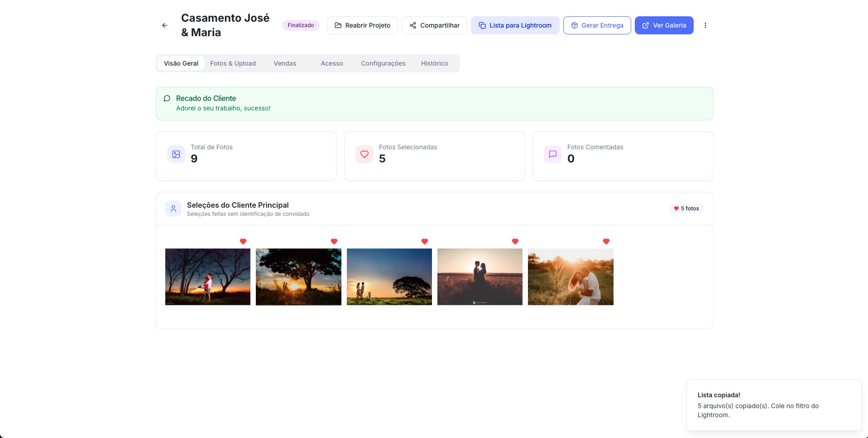Open the three-dot more options menu
The image size is (868, 438).
coord(705,25)
